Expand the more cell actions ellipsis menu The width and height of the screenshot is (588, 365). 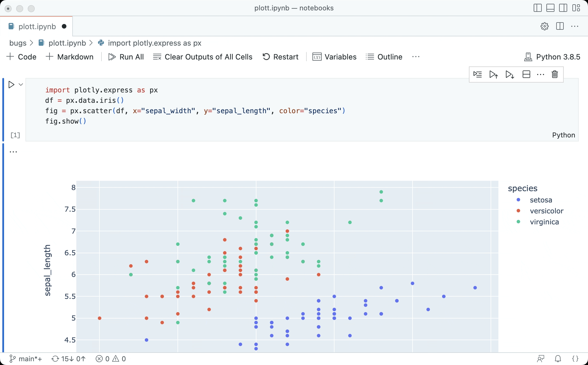coord(540,75)
